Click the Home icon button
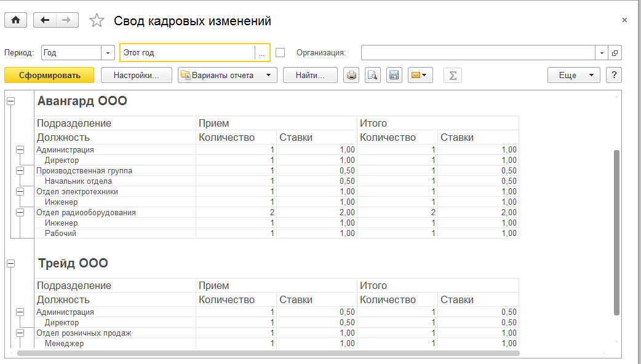641x364 pixels. 15,20
